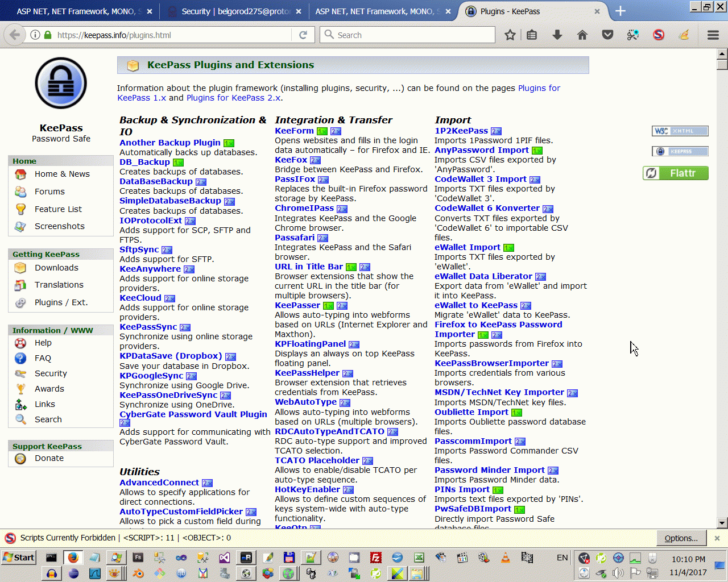Reload the page with the refresh icon

pos(303,35)
